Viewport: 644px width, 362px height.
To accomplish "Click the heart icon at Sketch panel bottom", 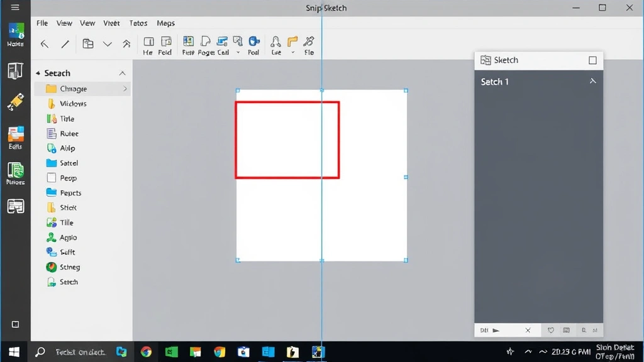I will (551, 330).
